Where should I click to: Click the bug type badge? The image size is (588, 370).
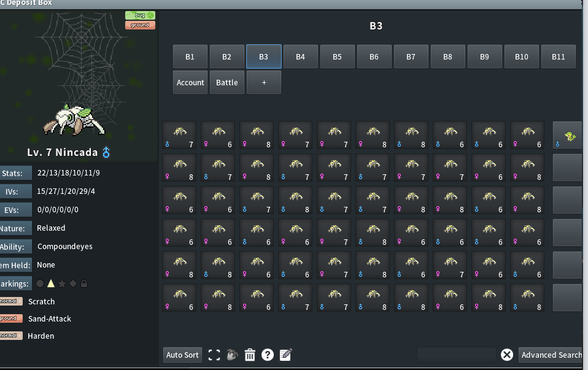coord(140,15)
